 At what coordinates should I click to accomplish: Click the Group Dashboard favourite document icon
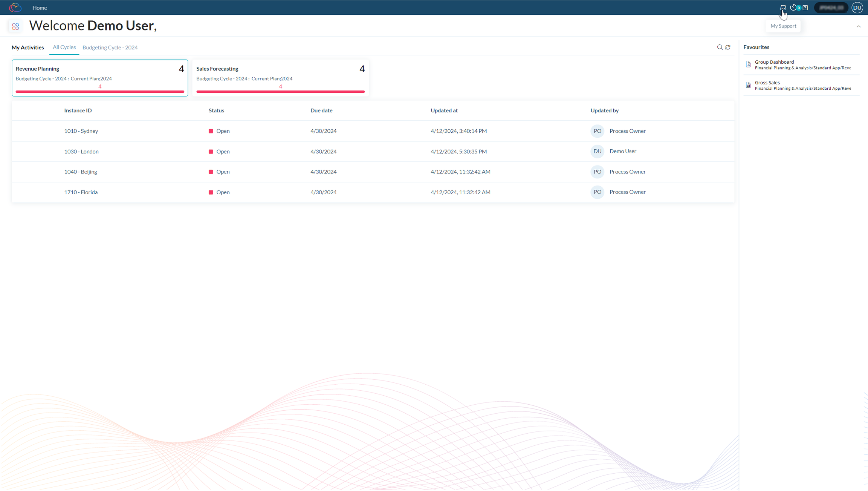pyautogui.click(x=748, y=64)
